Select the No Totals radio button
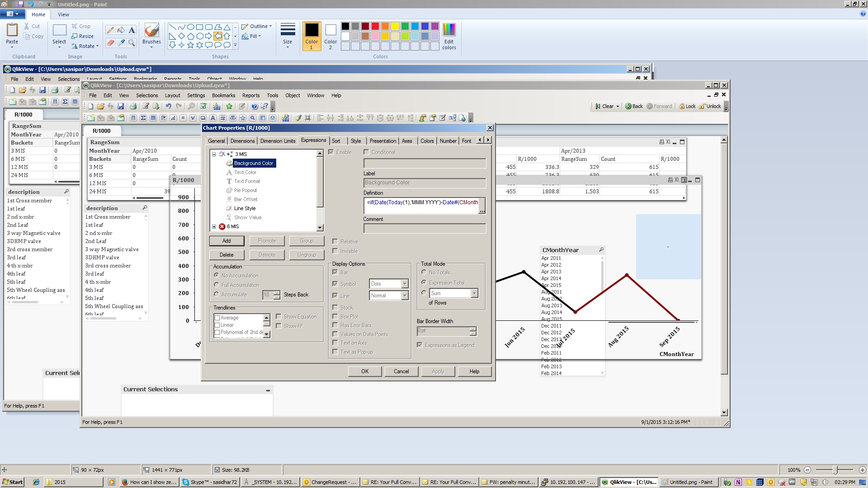This screenshot has width=868, height=488. [x=424, y=272]
